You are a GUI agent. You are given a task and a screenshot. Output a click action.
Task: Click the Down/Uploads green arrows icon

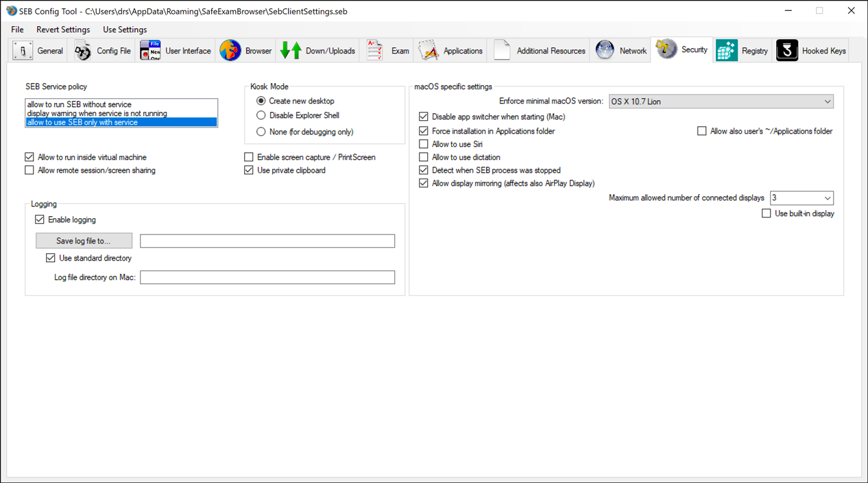pos(291,51)
